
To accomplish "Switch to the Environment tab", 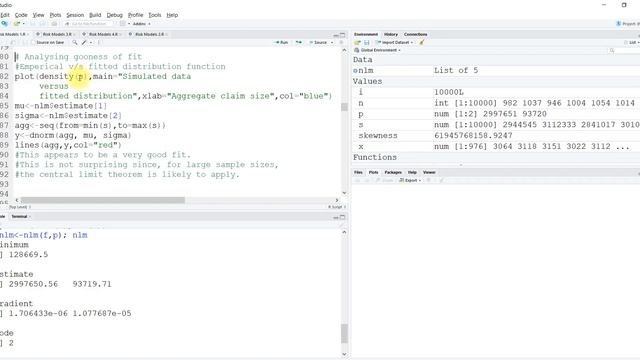I will 366,34.
